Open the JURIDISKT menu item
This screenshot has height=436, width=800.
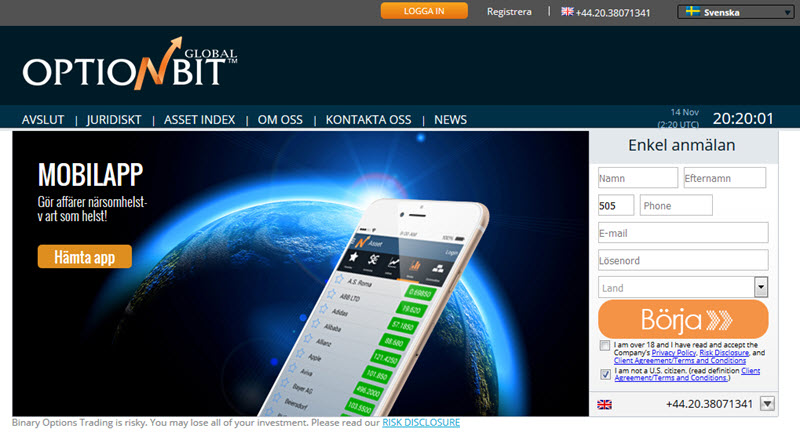click(114, 120)
